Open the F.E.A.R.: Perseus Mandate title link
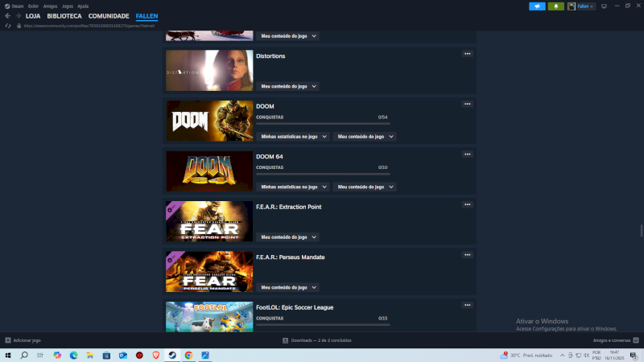Viewport: 644px width, 362px height. pos(291,257)
